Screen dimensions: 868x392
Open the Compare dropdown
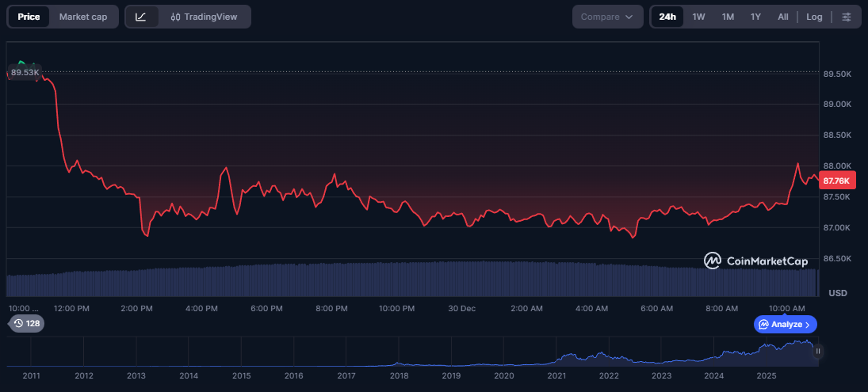[x=607, y=17]
